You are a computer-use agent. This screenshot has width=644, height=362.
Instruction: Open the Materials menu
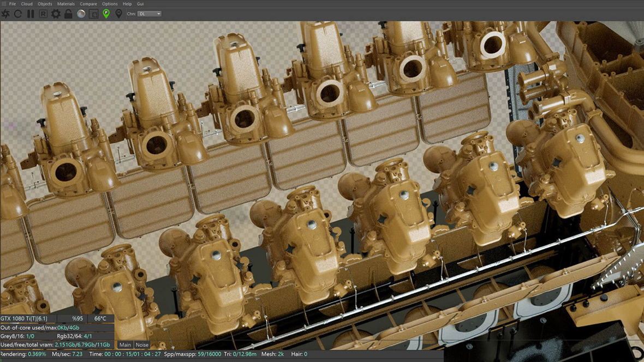[x=65, y=3]
